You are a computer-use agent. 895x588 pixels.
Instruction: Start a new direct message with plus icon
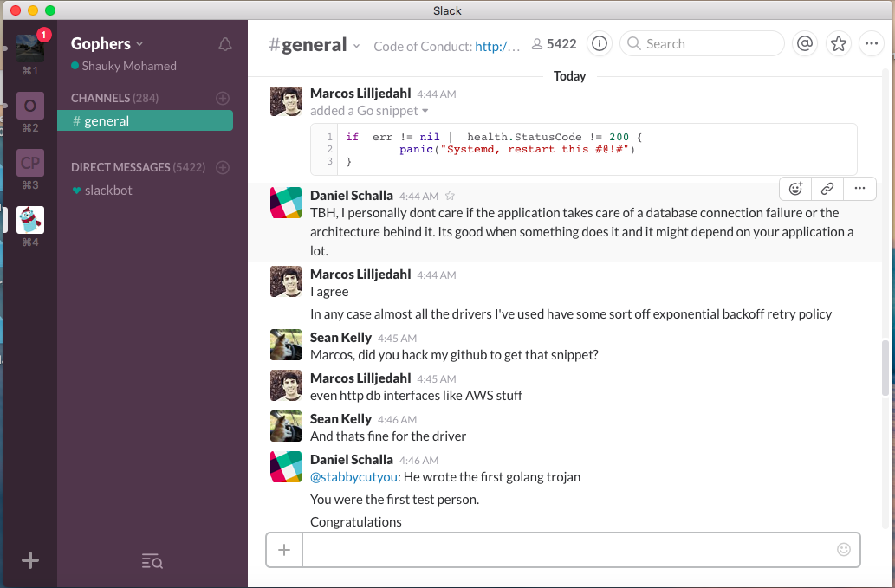point(223,167)
